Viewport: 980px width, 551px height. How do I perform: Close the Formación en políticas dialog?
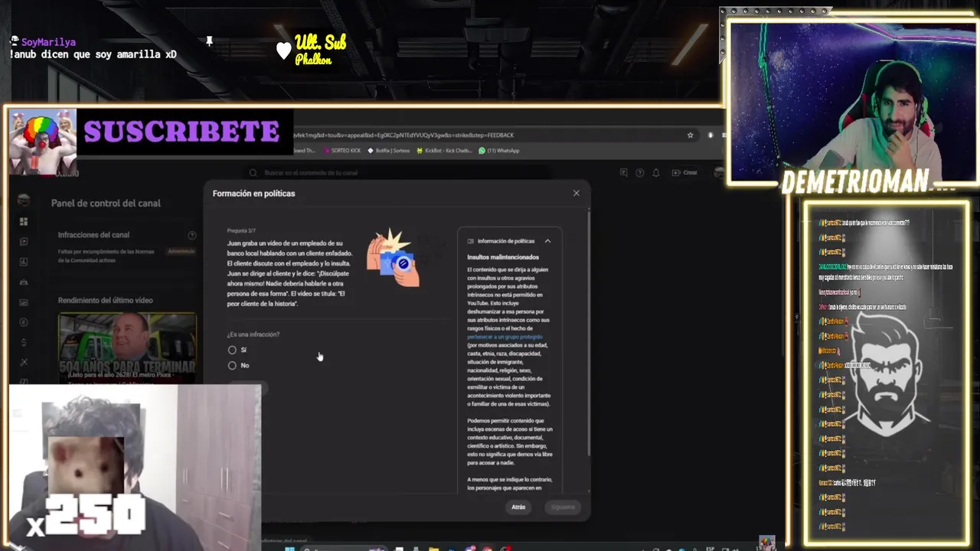coord(577,194)
